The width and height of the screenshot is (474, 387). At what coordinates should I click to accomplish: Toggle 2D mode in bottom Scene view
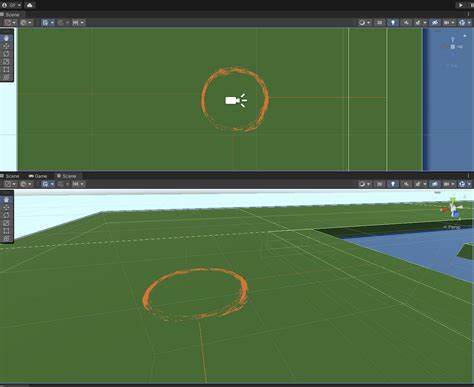pyautogui.click(x=380, y=184)
